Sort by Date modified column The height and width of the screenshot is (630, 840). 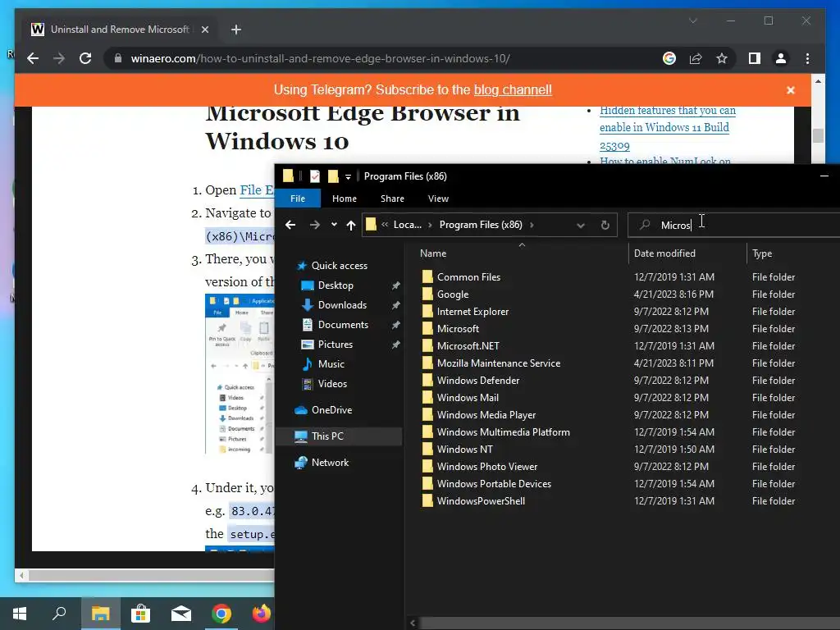pyautogui.click(x=664, y=253)
